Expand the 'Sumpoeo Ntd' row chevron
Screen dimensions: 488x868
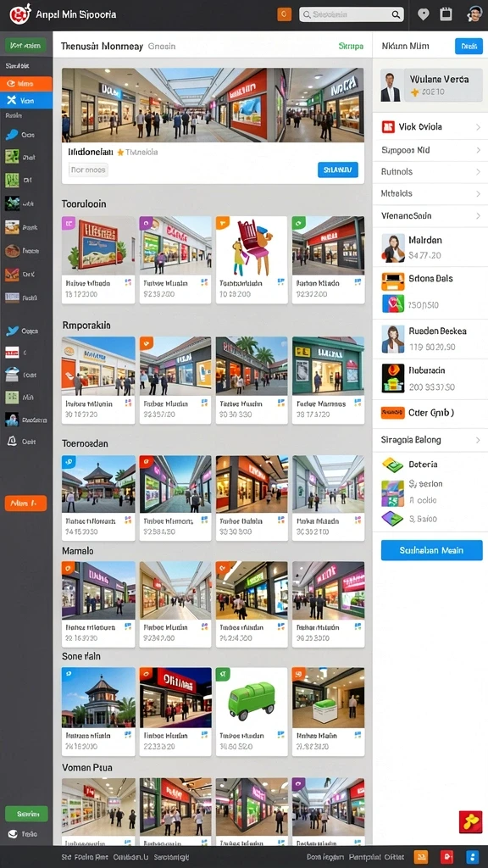[x=478, y=150]
